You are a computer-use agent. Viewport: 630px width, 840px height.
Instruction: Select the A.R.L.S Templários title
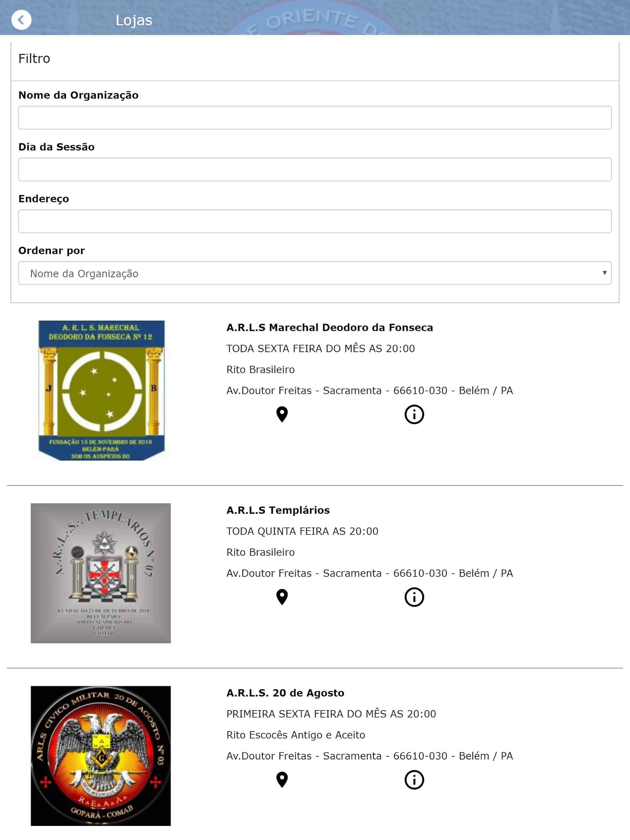click(278, 510)
